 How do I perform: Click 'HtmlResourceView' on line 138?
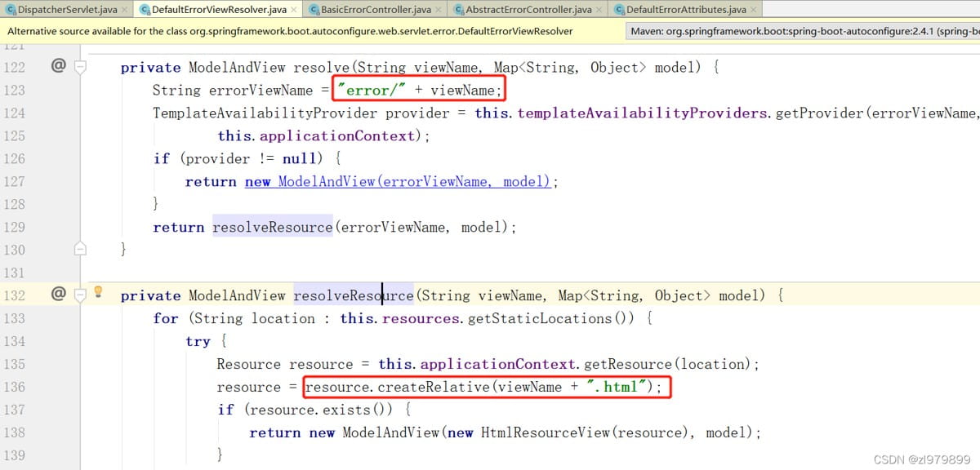tap(546, 432)
